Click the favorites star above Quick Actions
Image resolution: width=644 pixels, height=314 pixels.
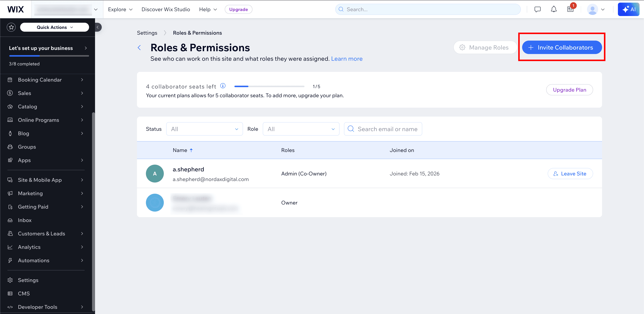(x=11, y=27)
